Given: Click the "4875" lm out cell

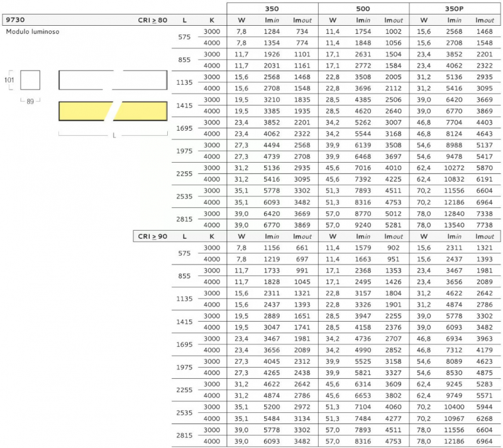Looking at the screenshot, I should pyautogui.click(x=484, y=373).
